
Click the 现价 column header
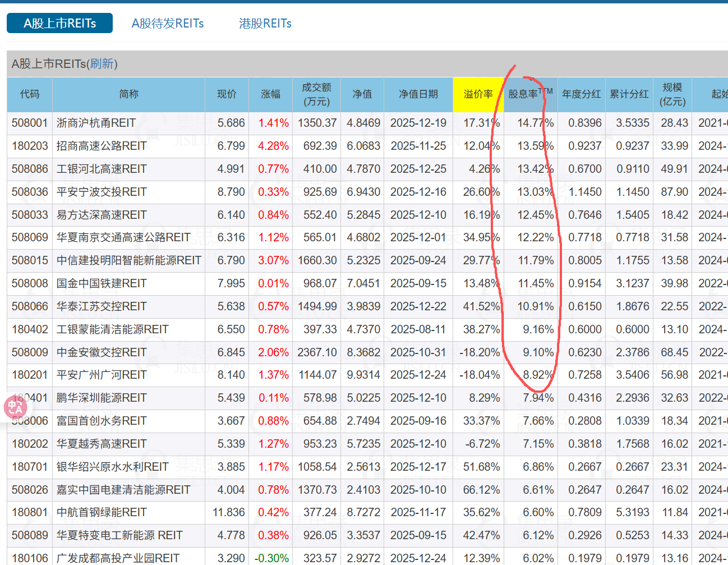tap(227, 94)
